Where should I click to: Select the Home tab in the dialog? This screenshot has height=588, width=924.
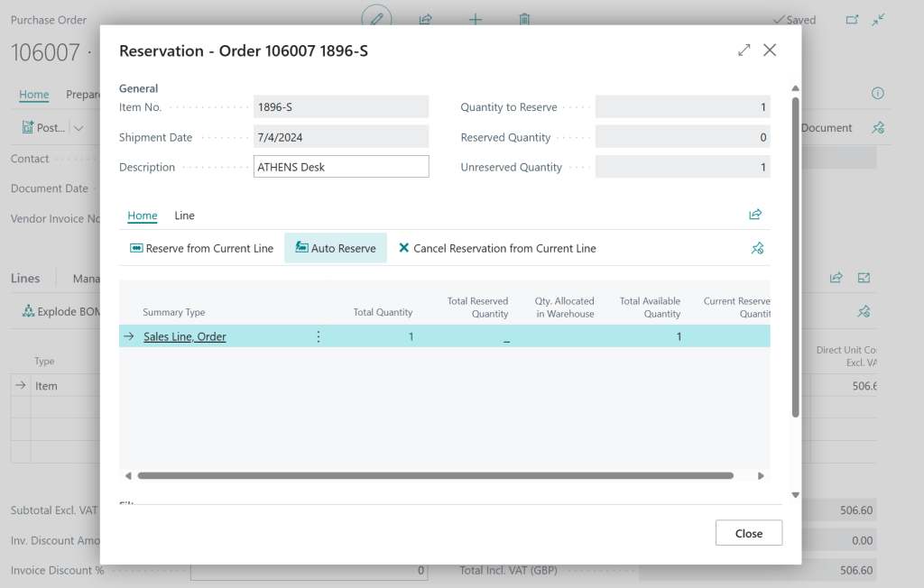click(x=143, y=216)
